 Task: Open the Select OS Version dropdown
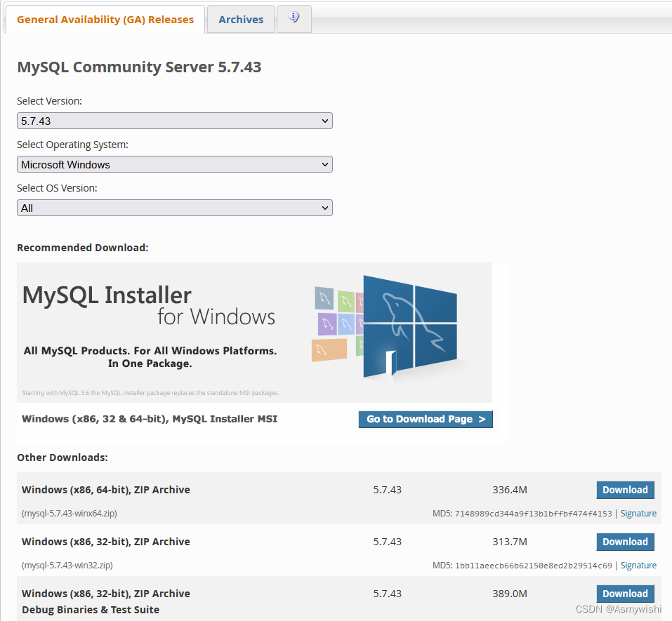tap(174, 208)
